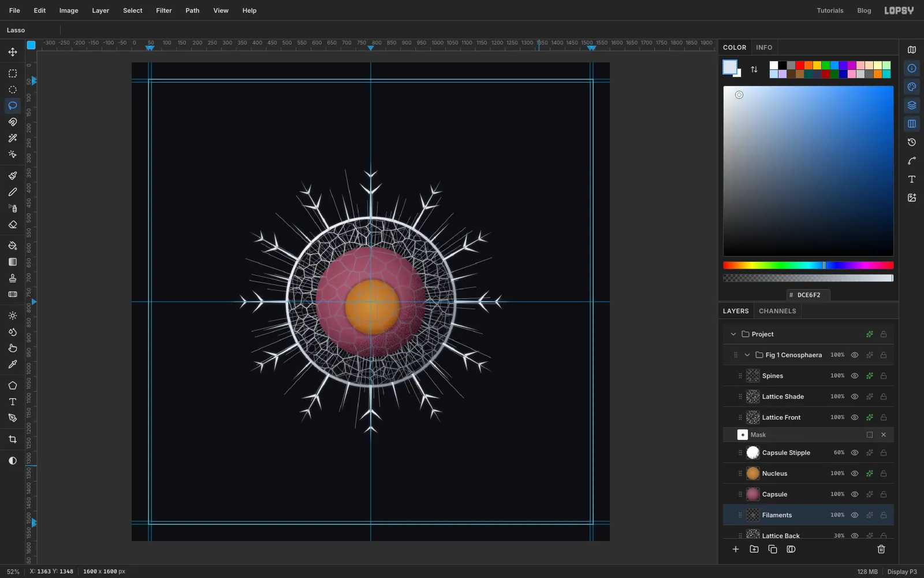The image size is (924, 578).
Task: Select the Lattice Front layer thumbnail
Action: [753, 417]
